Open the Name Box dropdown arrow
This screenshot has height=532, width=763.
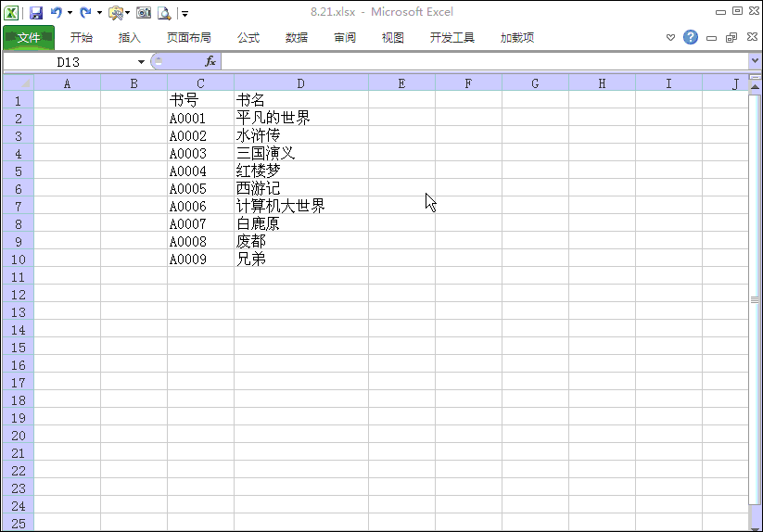[141, 62]
